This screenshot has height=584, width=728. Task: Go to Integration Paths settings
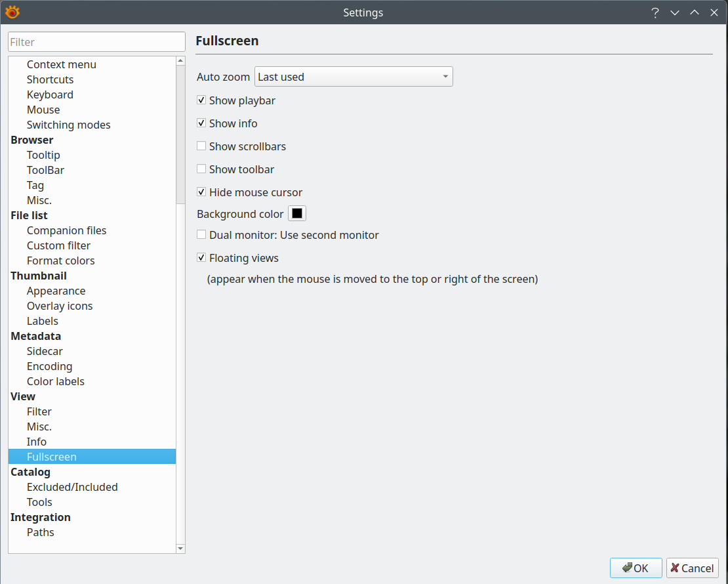click(40, 532)
